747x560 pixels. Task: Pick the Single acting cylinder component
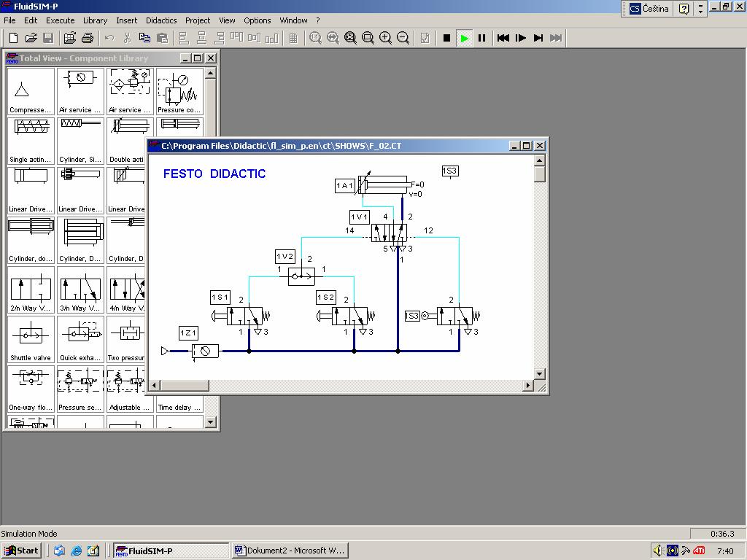31,141
